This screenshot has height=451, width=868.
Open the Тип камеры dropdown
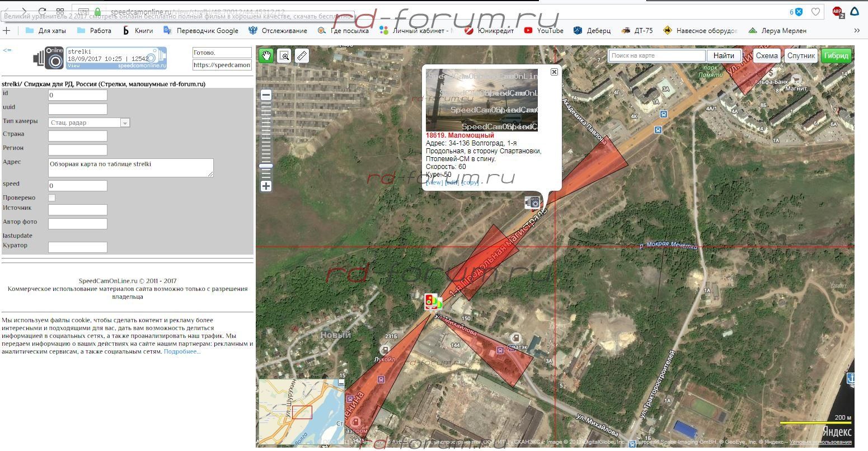tap(89, 123)
